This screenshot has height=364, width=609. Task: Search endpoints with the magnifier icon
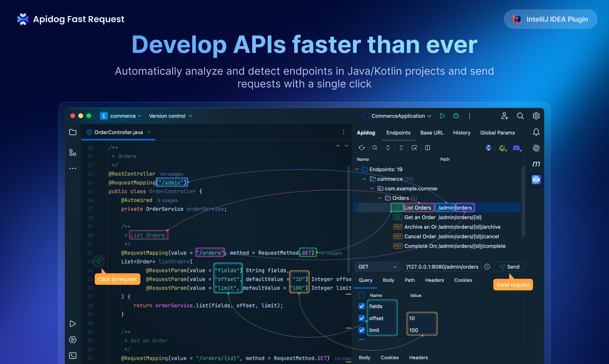tap(375, 148)
